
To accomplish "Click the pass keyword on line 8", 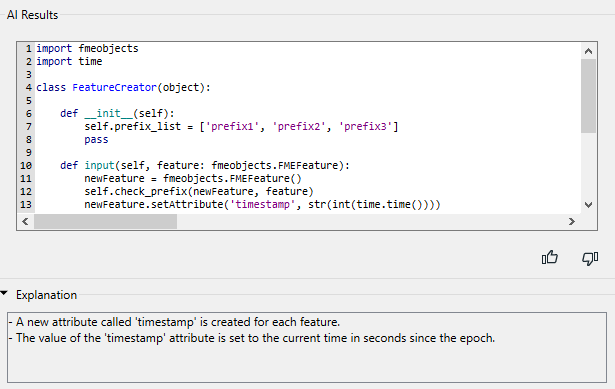I will (x=96, y=139).
